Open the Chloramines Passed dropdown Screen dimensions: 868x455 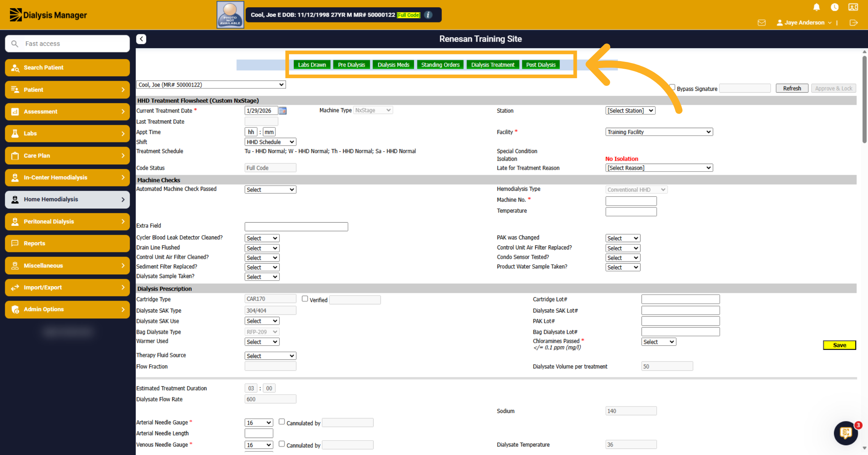659,342
